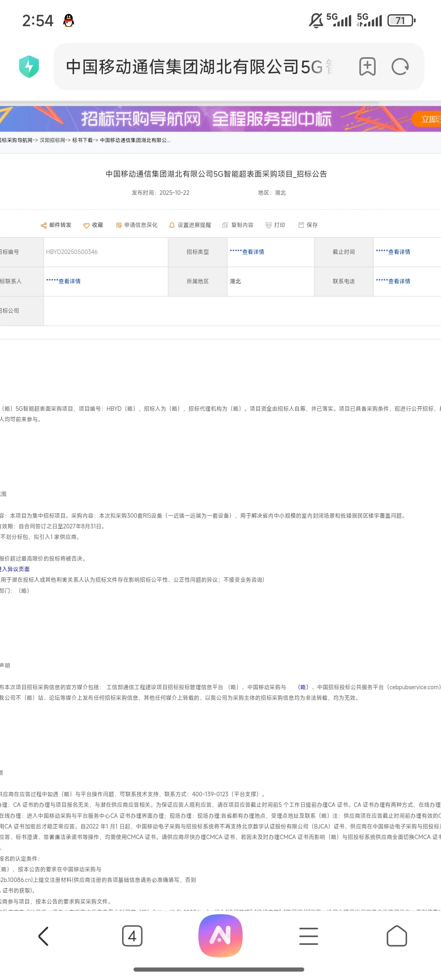441x980 pixels.
Task: Click 邮件转发 share option
Action: click(56, 225)
